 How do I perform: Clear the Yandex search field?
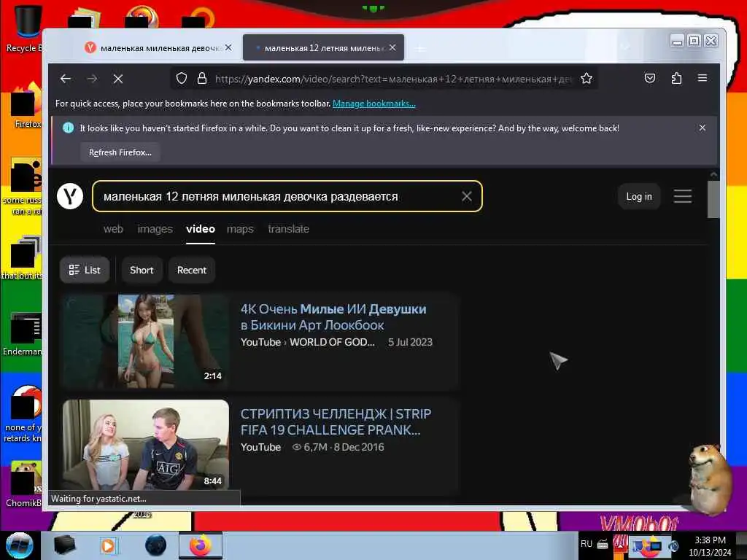click(x=467, y=196)
